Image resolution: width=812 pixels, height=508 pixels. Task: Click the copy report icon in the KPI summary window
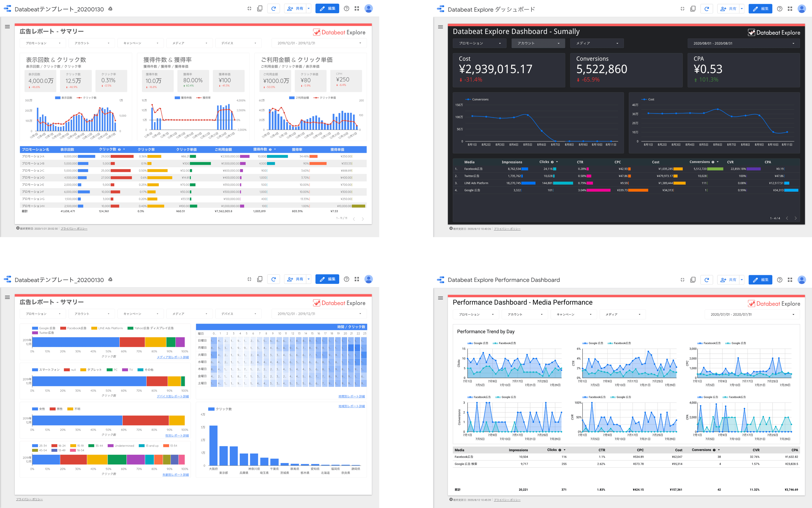pos(260,8)
